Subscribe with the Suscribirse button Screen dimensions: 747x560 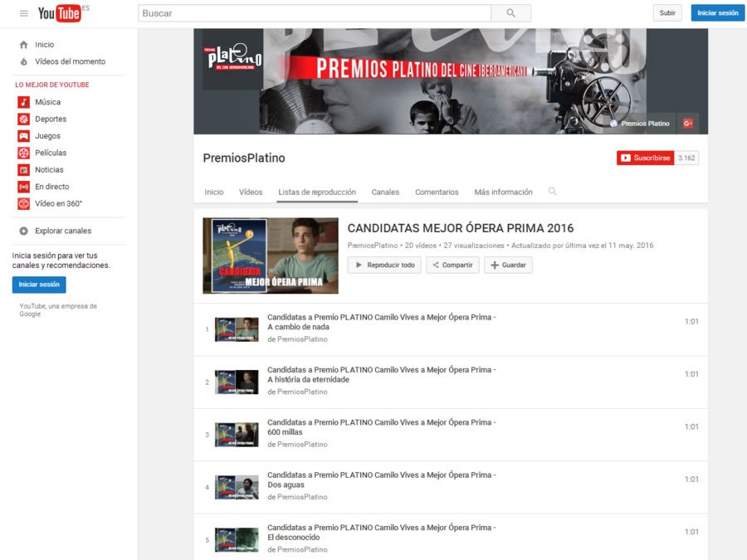[x=645, y=158]
